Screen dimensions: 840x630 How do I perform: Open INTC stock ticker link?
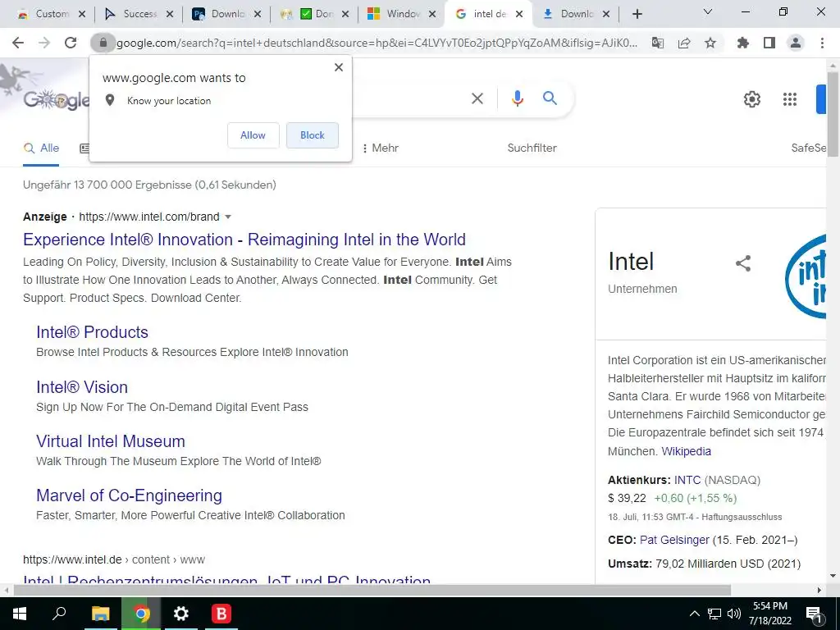[x=687, y=480]
